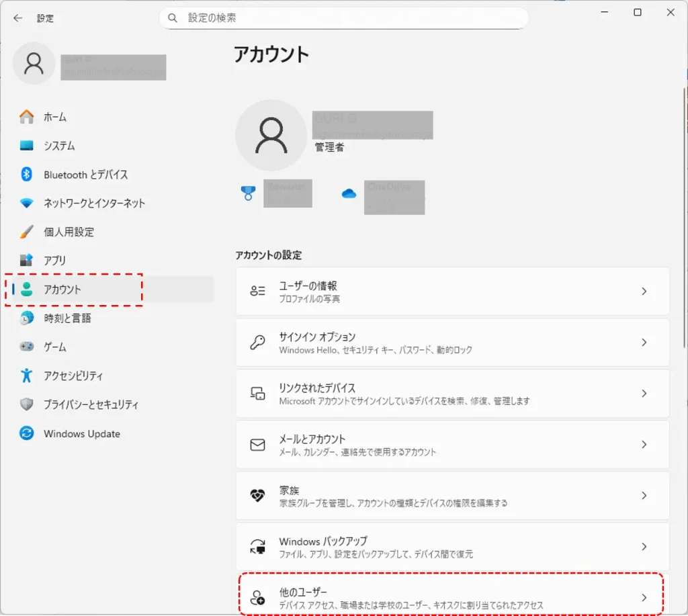This screenshot has height=616, width=688.
Task: Click the OneDrive cloud icon
Action: (349, 193)
